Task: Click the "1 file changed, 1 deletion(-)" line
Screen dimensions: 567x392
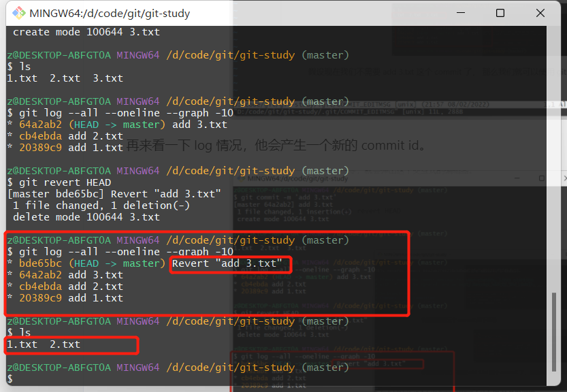Action: click(x=101, y=206)
